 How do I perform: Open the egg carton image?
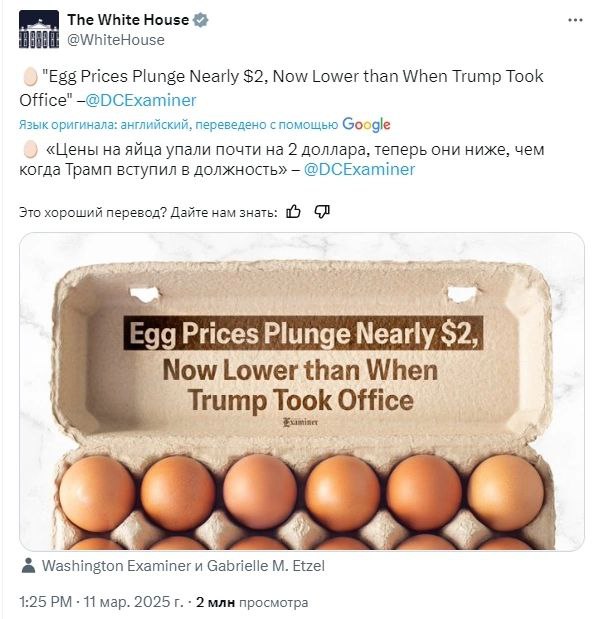point(302,392)
